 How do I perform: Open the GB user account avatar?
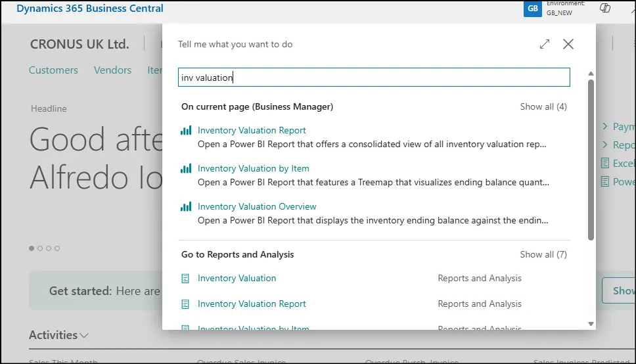point(533,8)
